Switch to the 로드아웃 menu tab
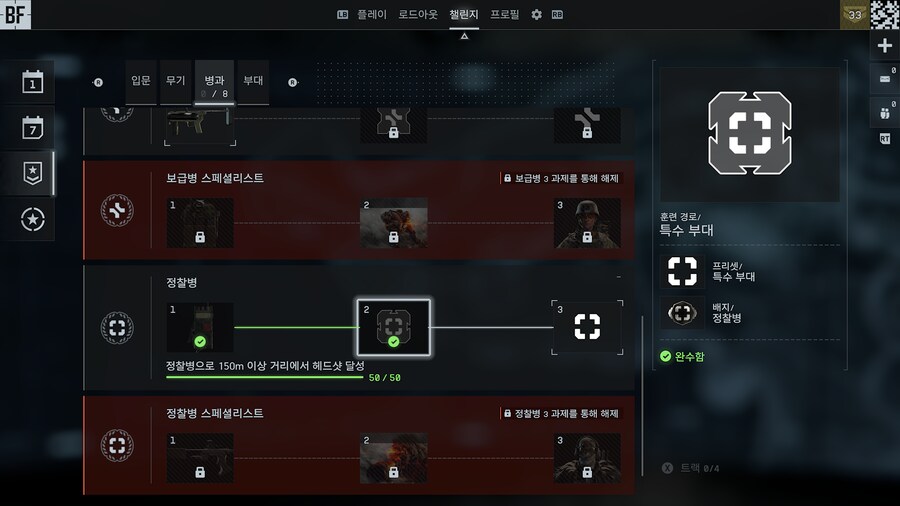 (418, 14)
